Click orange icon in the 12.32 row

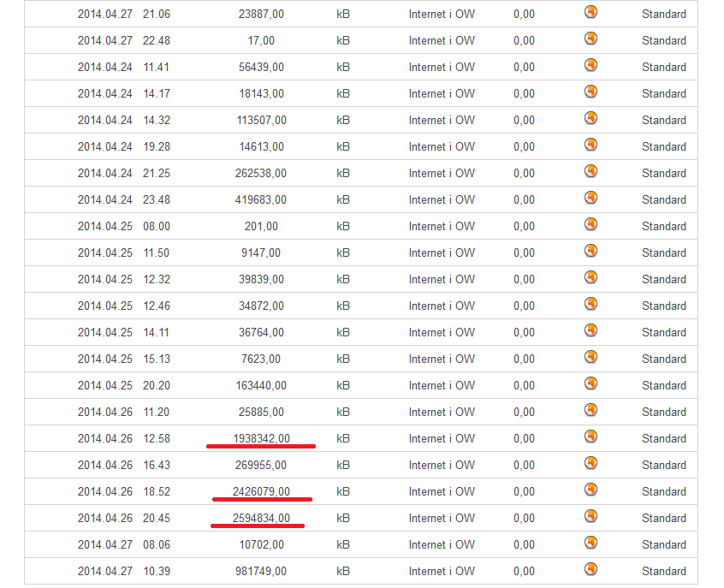(x=590, y=277)
